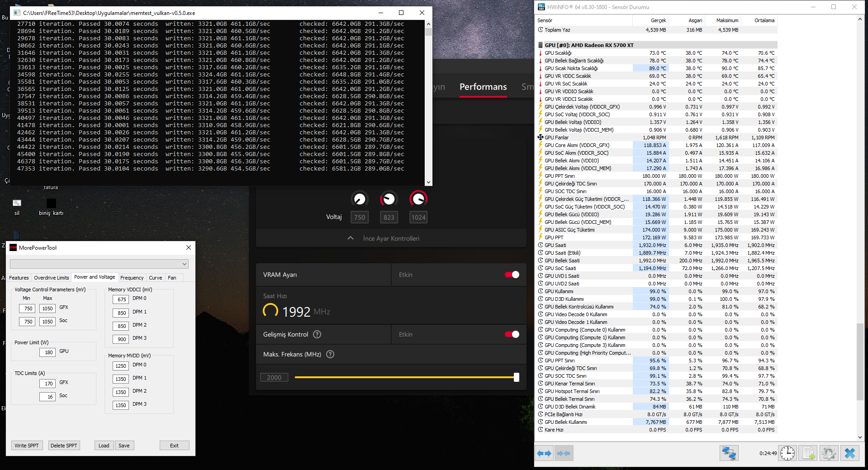The height and width of the screenshot is (470, 868).
Task: Switch to the Features tab in MorePowerTool
Action: (x=19, y=278)
